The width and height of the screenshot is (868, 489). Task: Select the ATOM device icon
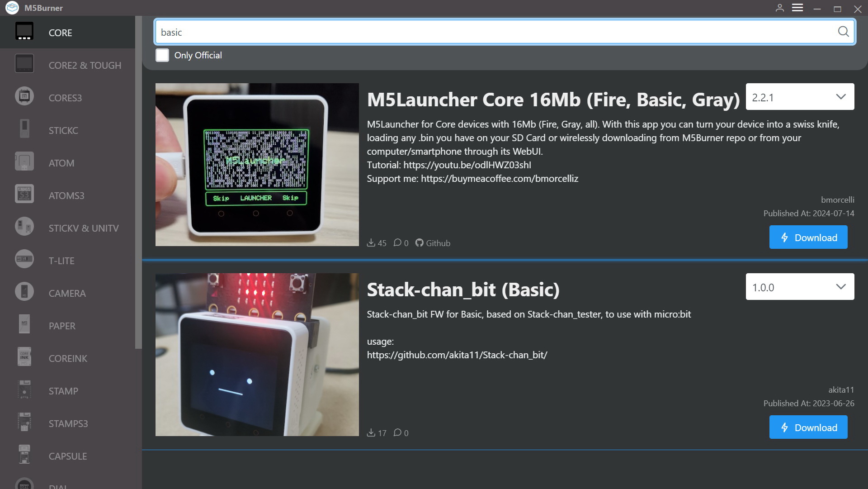24,161
